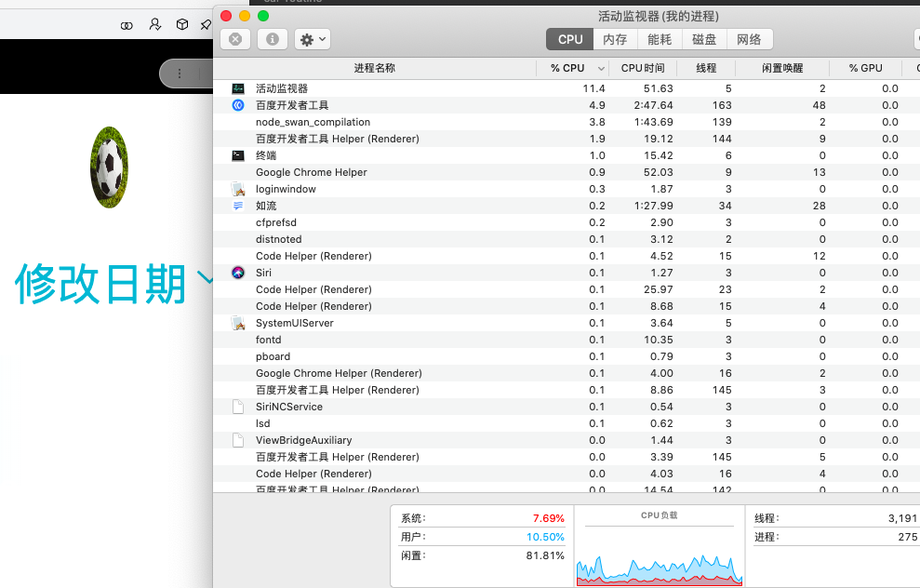Open the gear actions dropdown menu
This screenshot has height=588, width=920.
coord(313,39)
